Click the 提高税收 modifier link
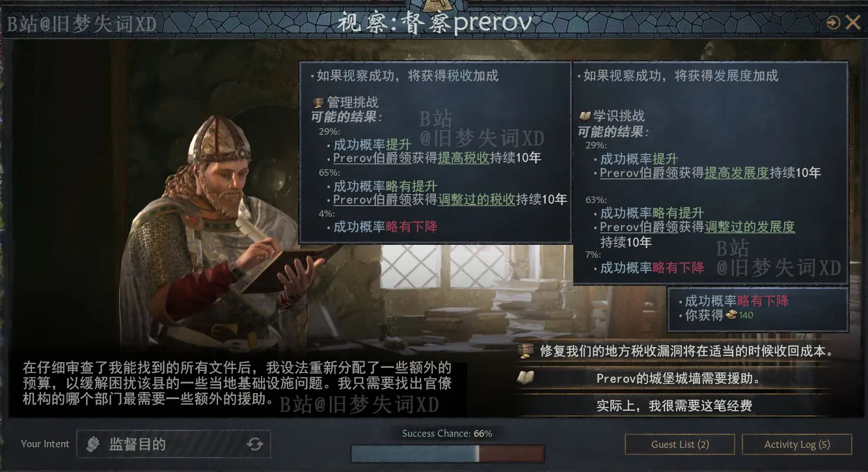 (x=463, y=158)
